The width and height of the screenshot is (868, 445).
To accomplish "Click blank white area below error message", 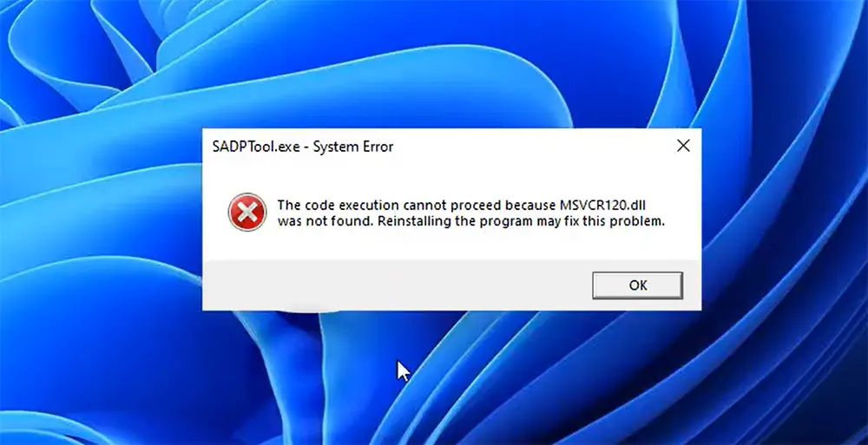I will pyautogui.click(x=451, y=245).
